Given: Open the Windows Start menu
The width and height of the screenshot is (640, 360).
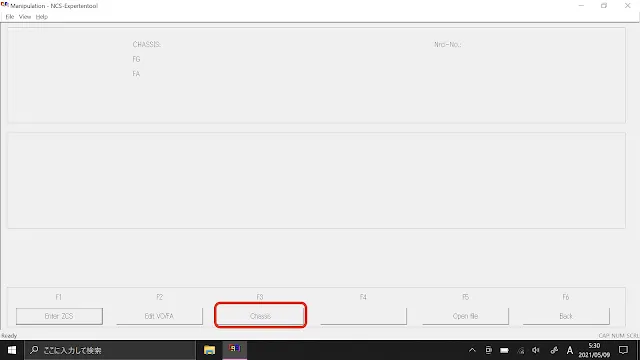Looking at the screenshot, I should [x=12, y=350].
